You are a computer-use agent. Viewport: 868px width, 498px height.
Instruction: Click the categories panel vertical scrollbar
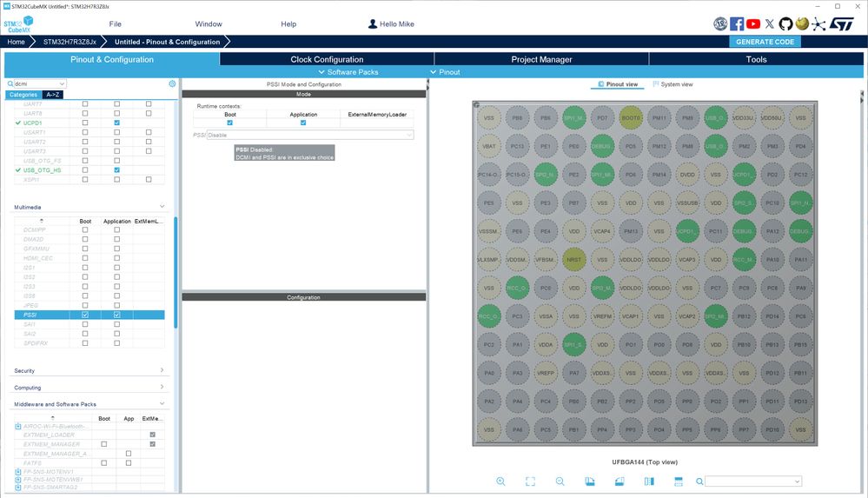tap(176, 271)
